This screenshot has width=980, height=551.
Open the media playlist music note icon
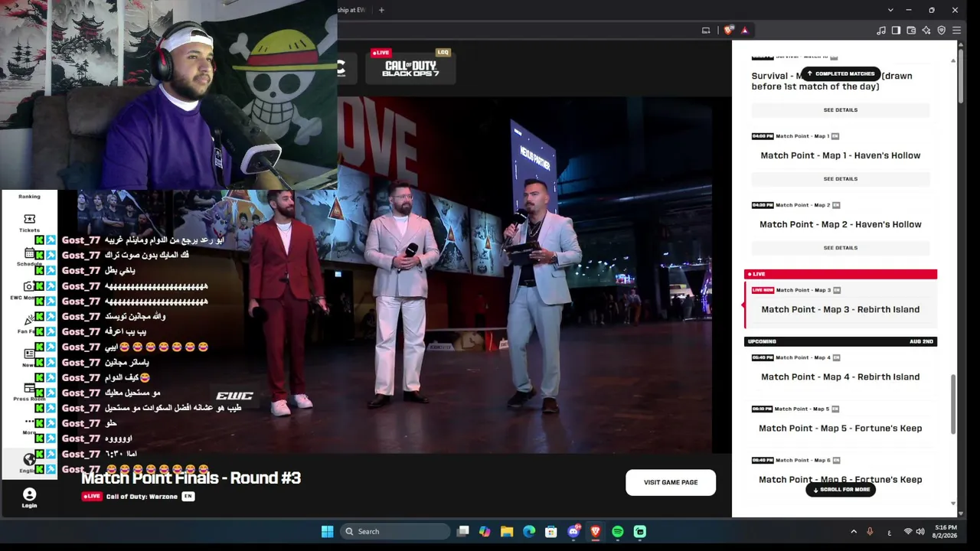(x=881, y=31)
